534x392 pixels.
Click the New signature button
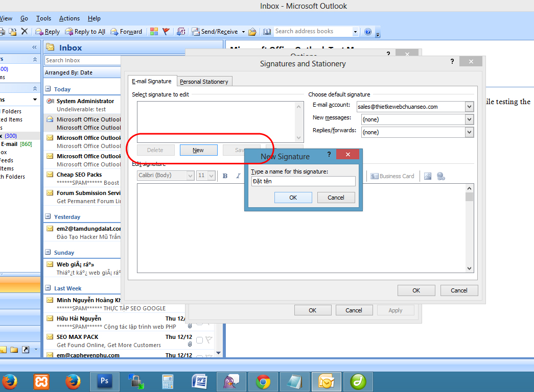[x=199, y=150]
